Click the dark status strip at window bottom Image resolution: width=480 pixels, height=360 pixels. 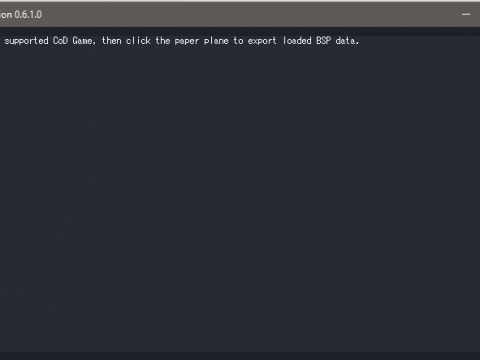tap(240, 356)
